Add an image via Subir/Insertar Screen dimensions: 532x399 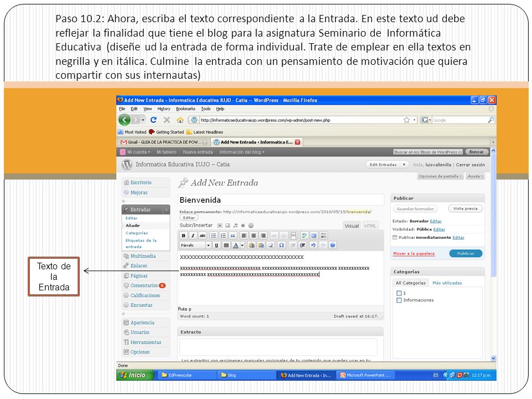coord(220,226)
